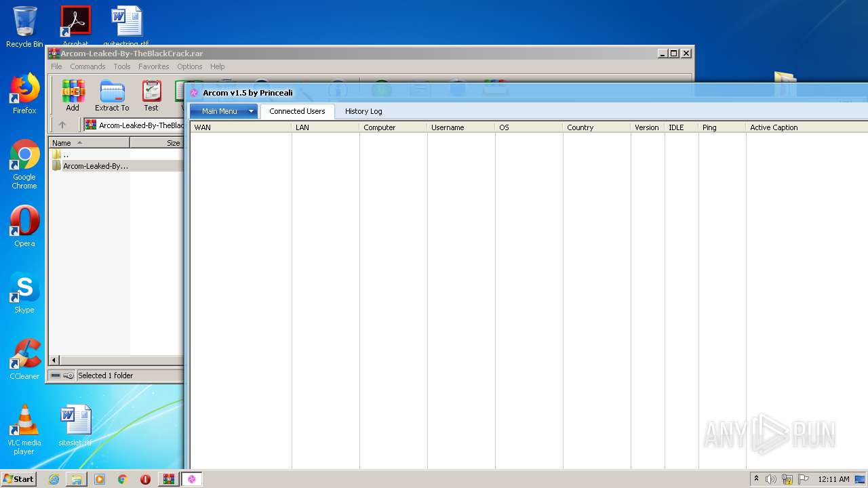Click the Media Player taskbar icon

[x=100, y=479]
